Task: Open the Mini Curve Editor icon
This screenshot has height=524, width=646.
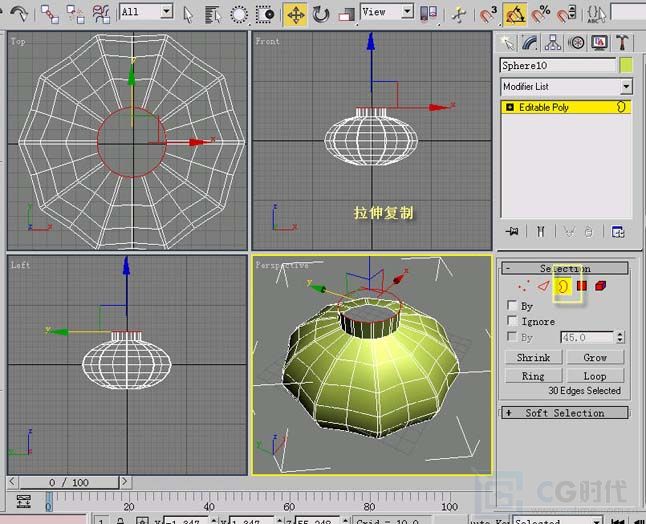Action: (24, 501)
